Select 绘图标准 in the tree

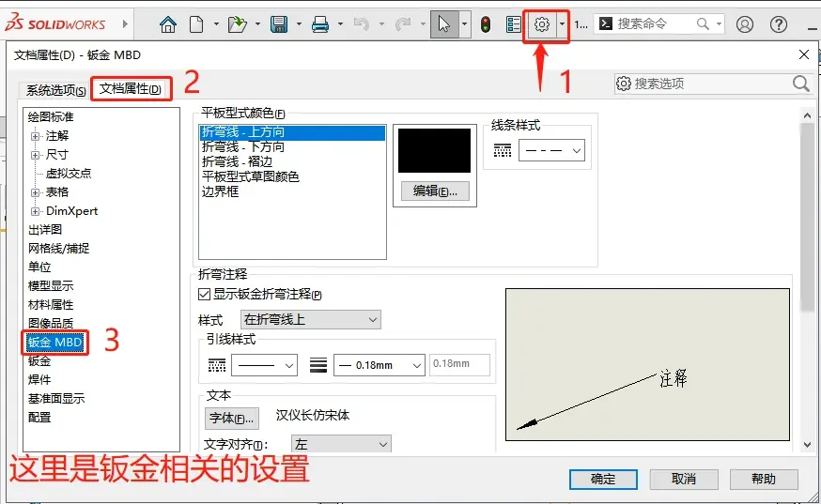tap(51, 117)
